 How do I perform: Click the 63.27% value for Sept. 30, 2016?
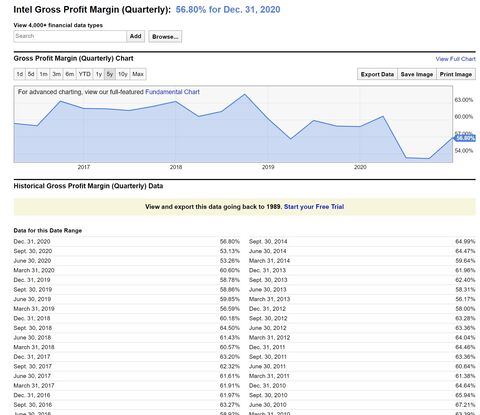click(x=230, y=405)
